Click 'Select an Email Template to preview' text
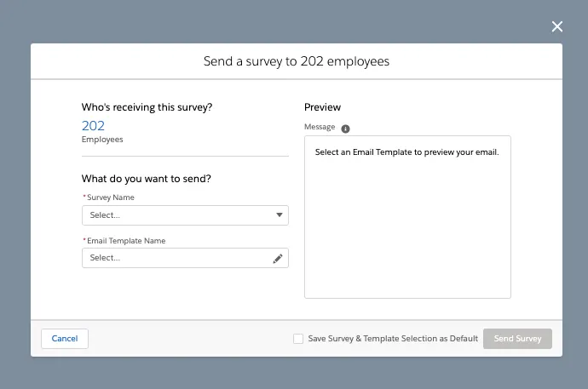Viewport: 588px width, 389px height. (x=406, y=152)
